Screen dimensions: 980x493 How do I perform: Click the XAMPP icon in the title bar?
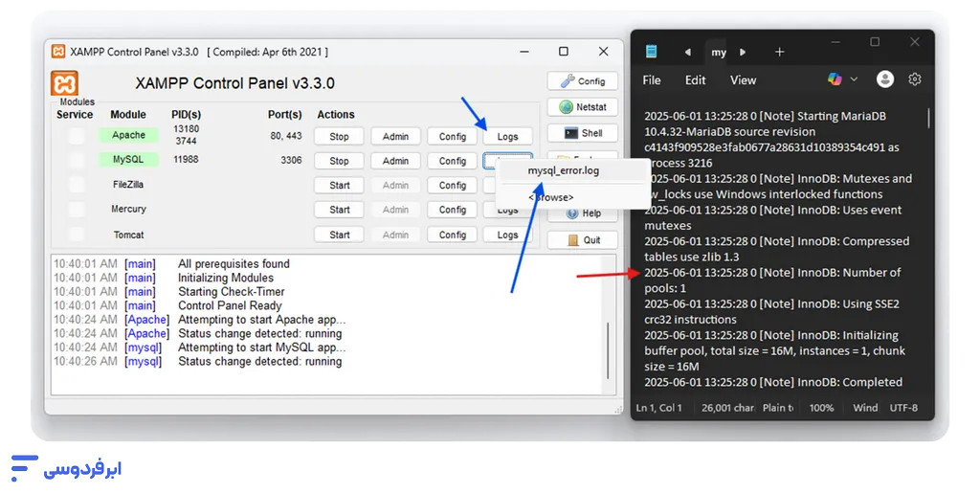point(58,52)
